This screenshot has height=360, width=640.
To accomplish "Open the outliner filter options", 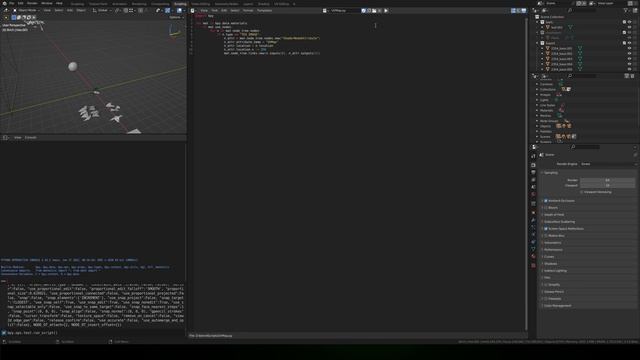I will pos(626,11).
